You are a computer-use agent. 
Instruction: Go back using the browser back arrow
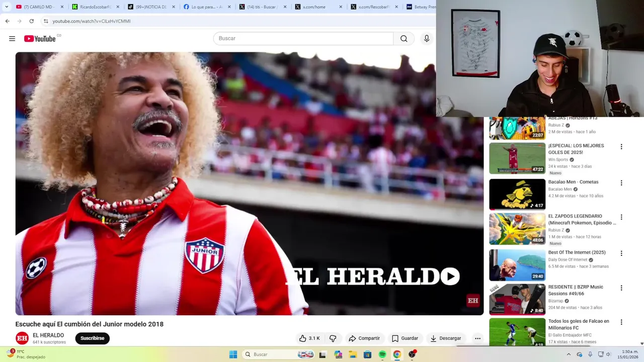(x=8, y=21)
